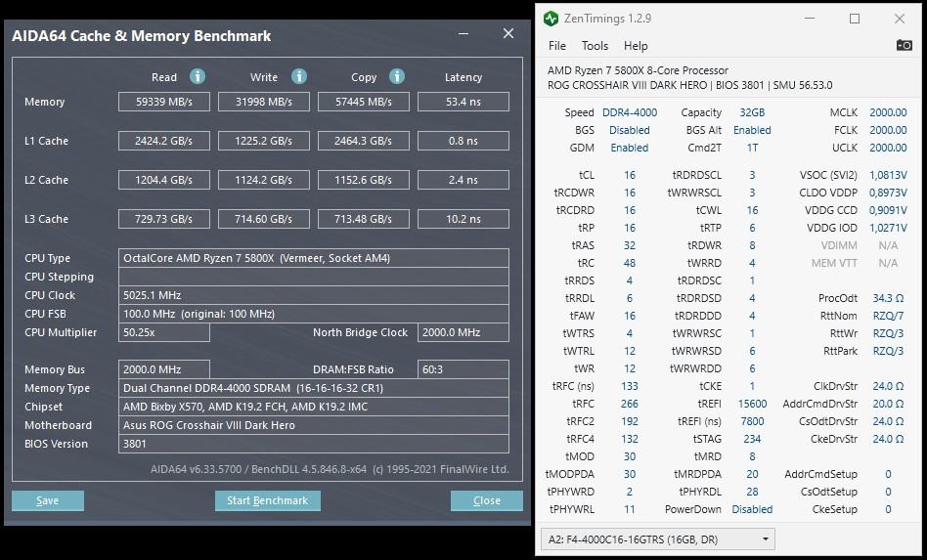Click the Memory Type Dual Channel DDR4-4000 field

[x=313, y=388]
